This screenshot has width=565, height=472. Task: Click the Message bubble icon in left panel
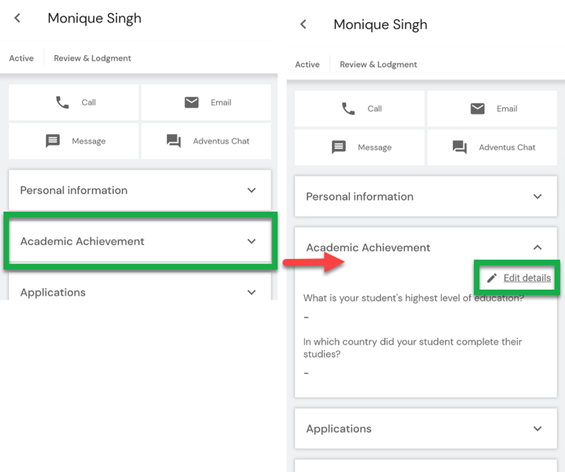point(53,141)
